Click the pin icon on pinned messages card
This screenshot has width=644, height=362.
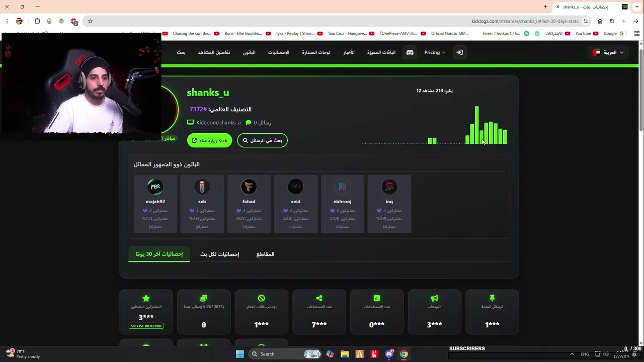492,298
